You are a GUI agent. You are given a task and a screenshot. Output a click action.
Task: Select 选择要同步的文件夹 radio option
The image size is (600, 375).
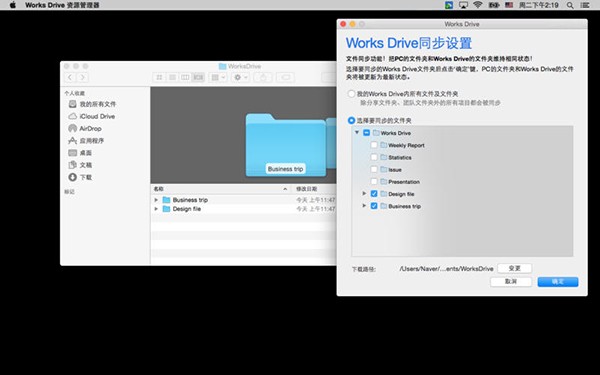[x=351, y=121]
